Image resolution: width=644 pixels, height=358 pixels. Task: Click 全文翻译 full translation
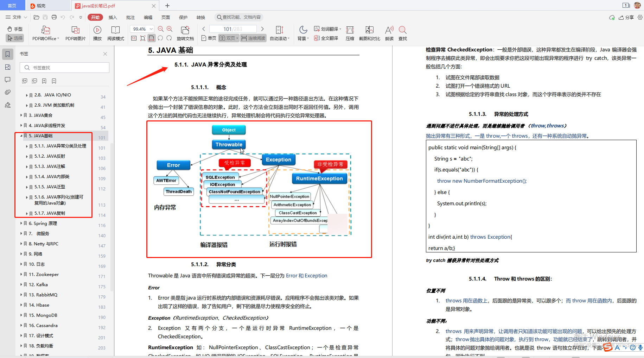[326, 38]
